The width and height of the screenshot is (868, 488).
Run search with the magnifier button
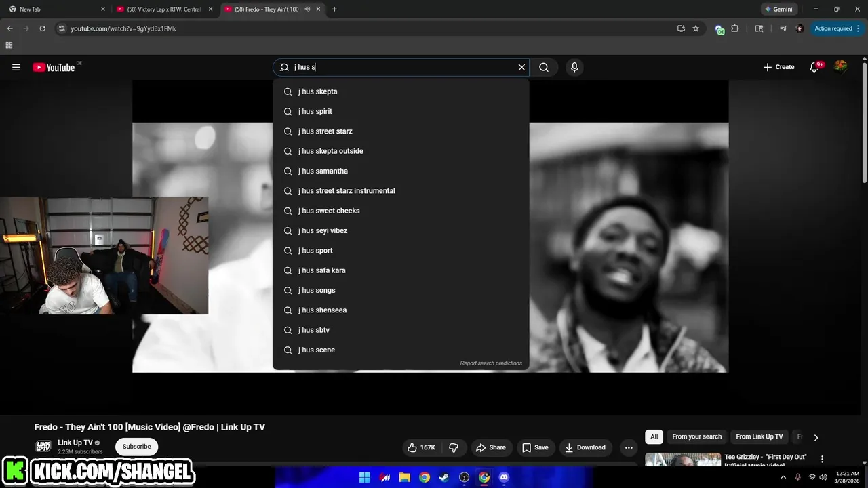[544, 67]
